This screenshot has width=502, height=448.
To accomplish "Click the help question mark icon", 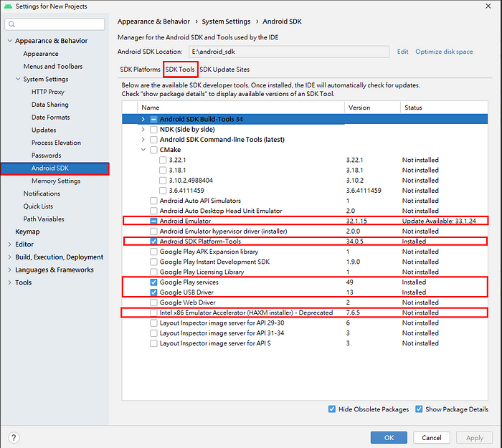I will click(14, 437).
